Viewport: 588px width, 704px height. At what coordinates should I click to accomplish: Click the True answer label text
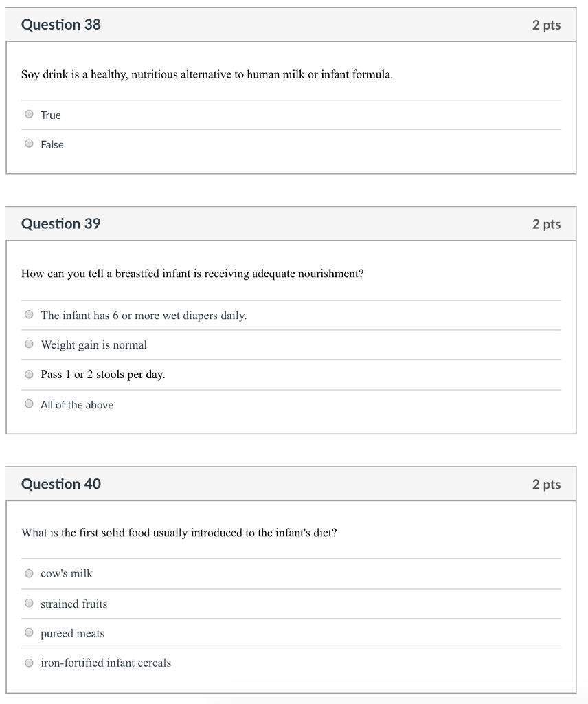(50, 115)
